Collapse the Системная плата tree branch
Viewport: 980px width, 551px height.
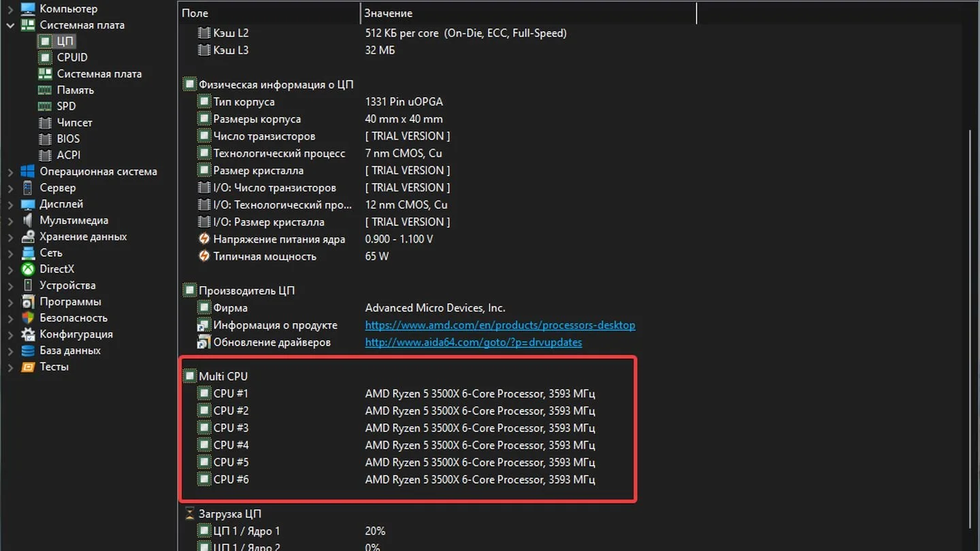pyautogui.click(x=10, y=25)
